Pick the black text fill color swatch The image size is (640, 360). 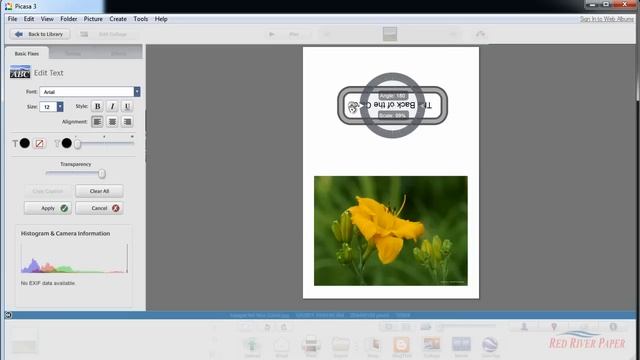(x=24, y=143)
